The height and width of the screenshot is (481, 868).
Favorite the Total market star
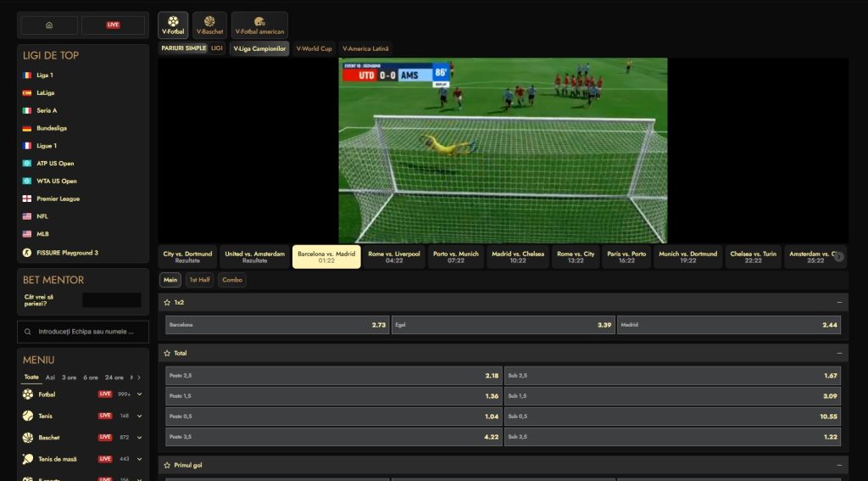tap(167, 354)
